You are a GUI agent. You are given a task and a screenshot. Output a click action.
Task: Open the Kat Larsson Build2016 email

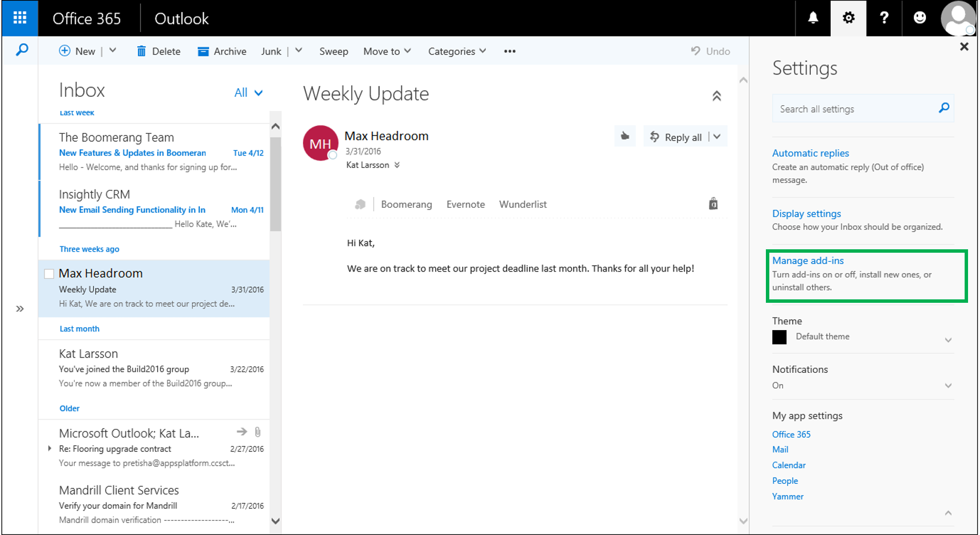[x=154, y=368]
